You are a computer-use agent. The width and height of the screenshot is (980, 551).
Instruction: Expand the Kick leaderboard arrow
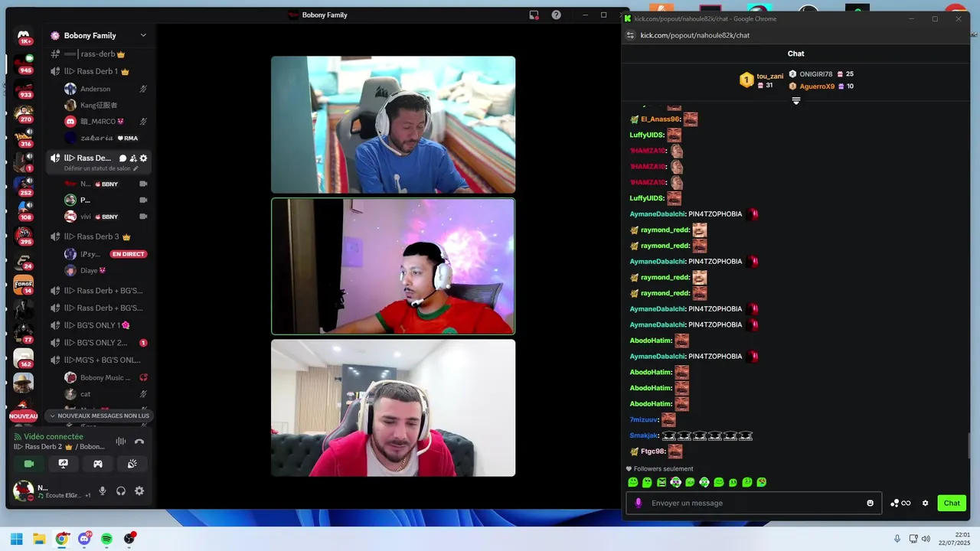(x=796, y=101)
